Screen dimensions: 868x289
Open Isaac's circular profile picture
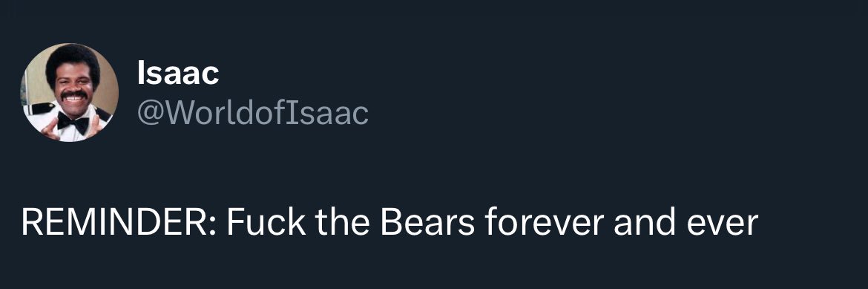69,92
